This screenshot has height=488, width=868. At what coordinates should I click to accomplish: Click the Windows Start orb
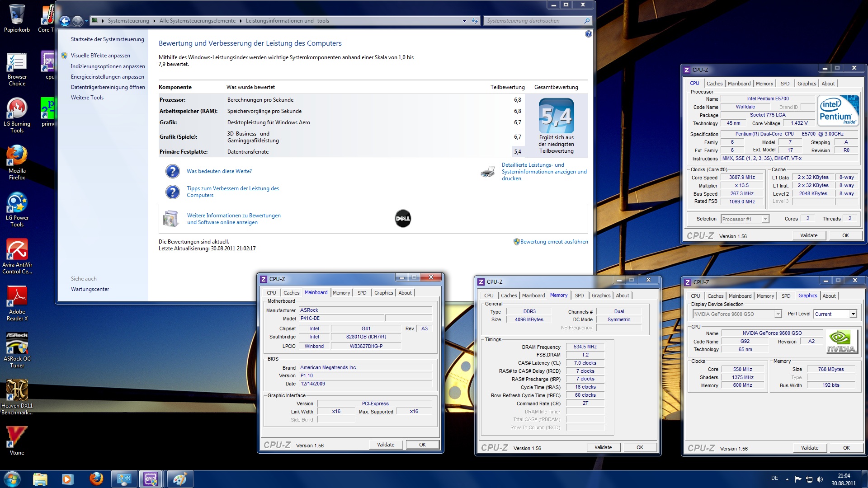12,479
